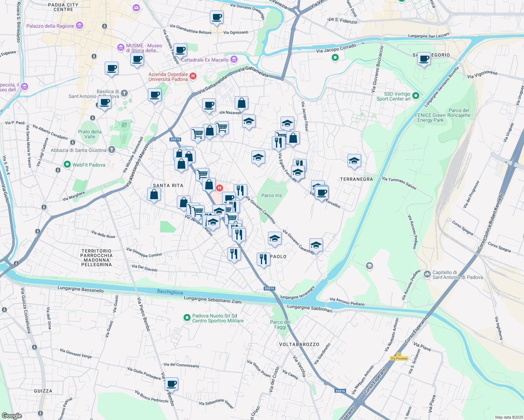524x420 pixels.
Task: Select the Via Piovese yellow road badge
Action: (399, 358)
